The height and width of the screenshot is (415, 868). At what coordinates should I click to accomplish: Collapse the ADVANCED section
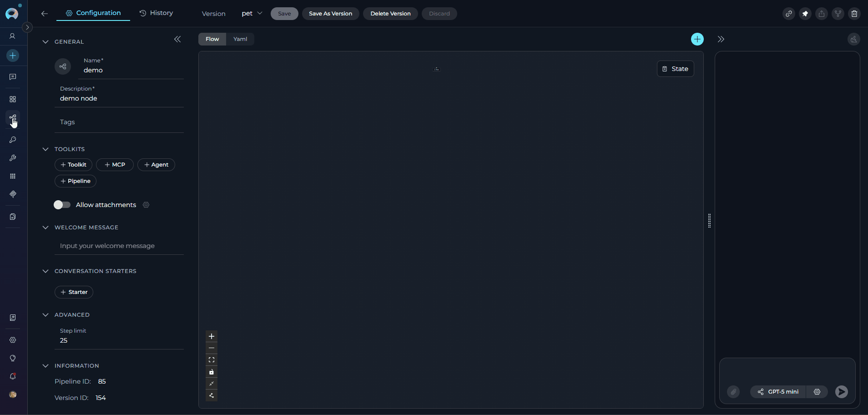[45, 314]
